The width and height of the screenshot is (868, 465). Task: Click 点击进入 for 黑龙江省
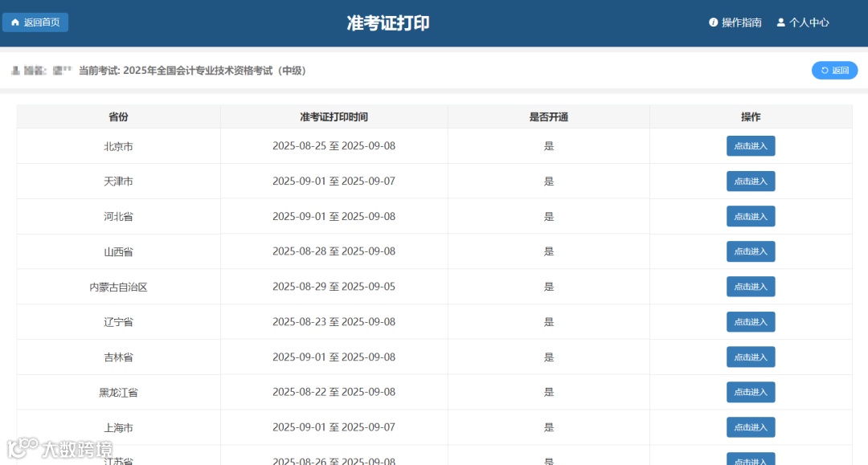751,392
